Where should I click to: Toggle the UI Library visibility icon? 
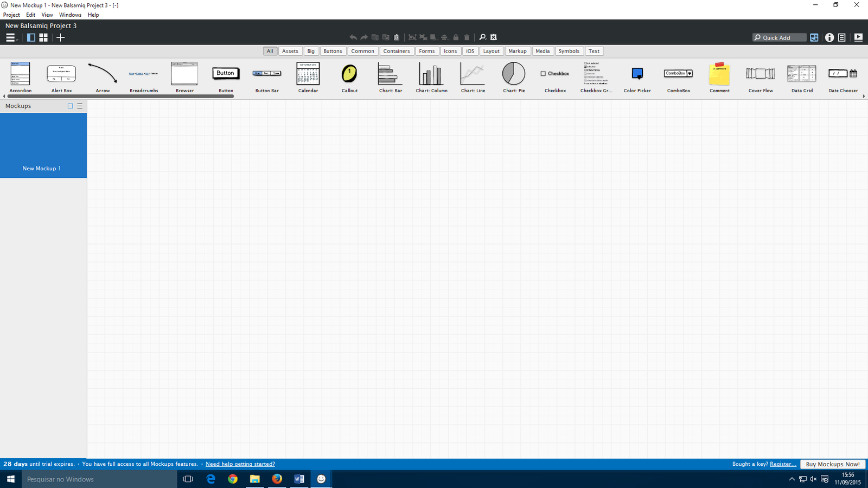point(814,37)
